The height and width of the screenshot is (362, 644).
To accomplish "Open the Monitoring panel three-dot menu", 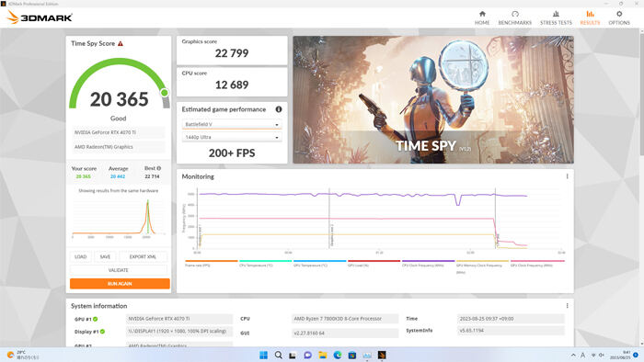I will [568, 176].
